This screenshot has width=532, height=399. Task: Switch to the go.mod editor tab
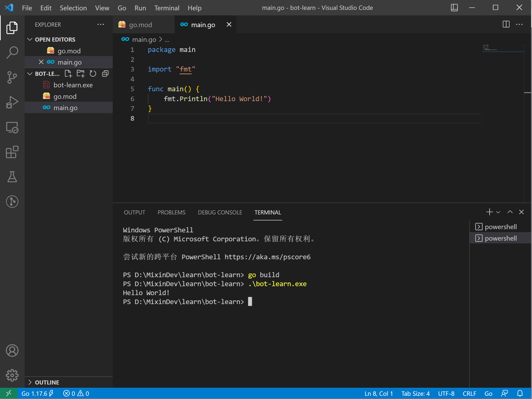coord(140,25)
